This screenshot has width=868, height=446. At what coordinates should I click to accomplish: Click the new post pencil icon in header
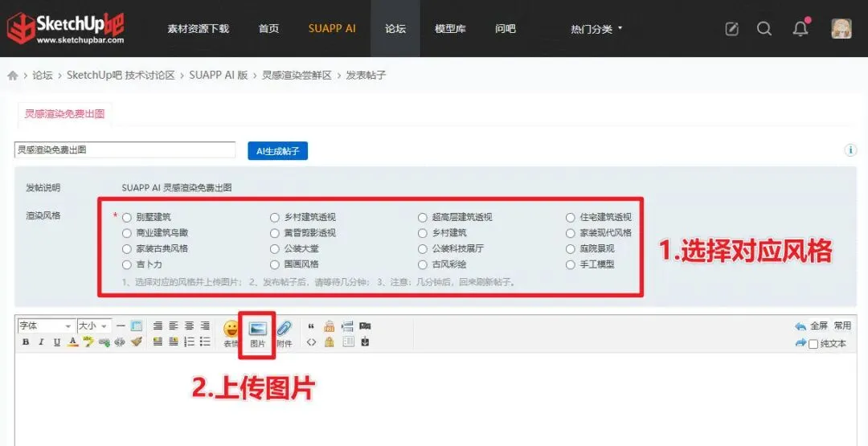click(x=732, y=29)
